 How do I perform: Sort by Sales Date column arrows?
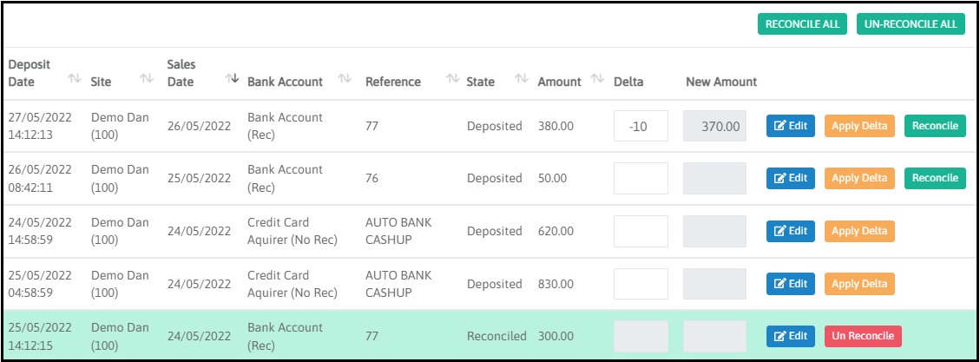(x=232, y=79)
